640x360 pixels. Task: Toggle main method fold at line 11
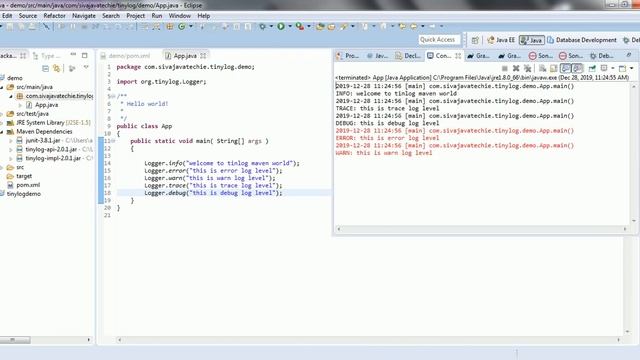pos(113,141)
